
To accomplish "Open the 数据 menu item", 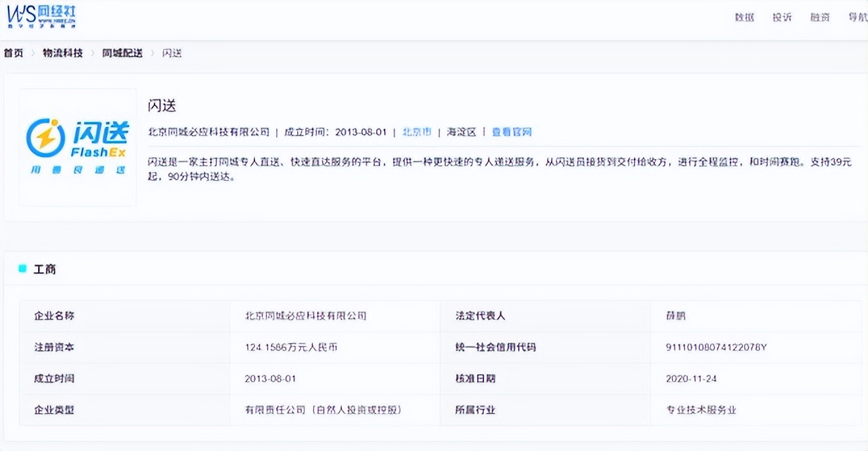I will (x=744, y=18).
